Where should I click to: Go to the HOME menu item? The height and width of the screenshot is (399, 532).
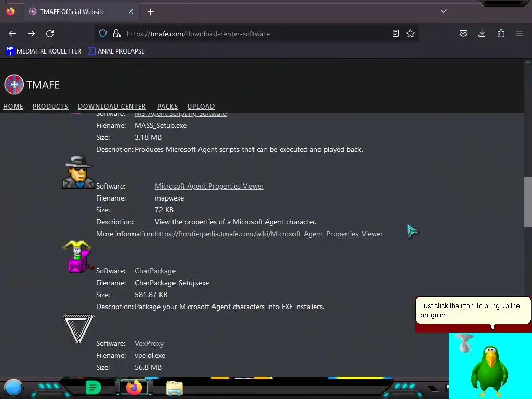point(13,106)
